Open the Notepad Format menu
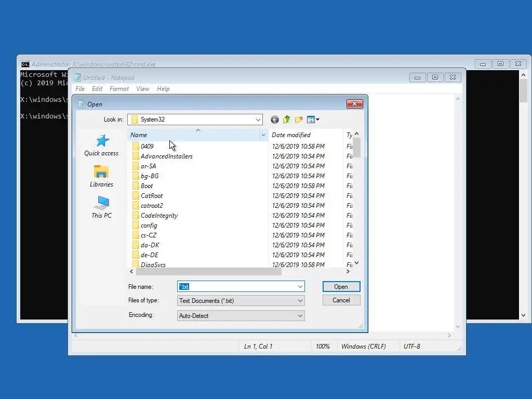This screenshot has height=399, width=532. (119, 89)
